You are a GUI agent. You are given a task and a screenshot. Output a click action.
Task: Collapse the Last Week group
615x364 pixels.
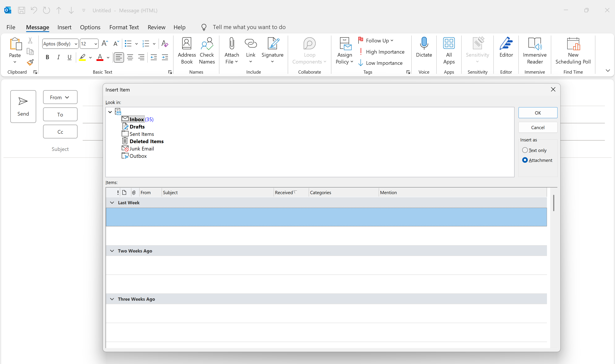[x=112, y=203]
